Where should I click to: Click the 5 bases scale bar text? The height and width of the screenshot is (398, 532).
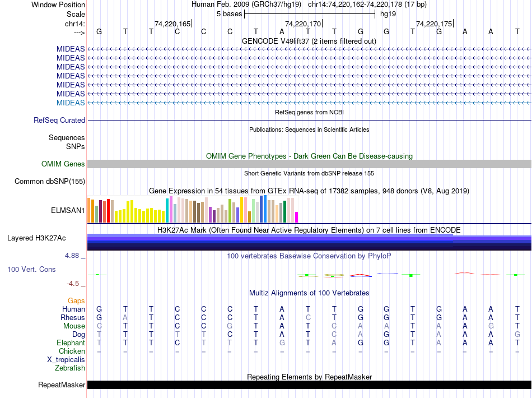point(230,14)
